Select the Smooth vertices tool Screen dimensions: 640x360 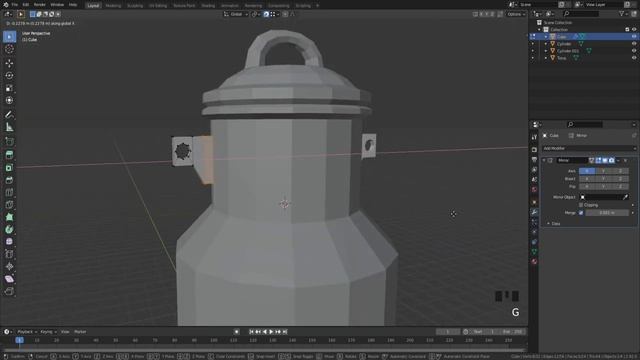click(9, 242)
